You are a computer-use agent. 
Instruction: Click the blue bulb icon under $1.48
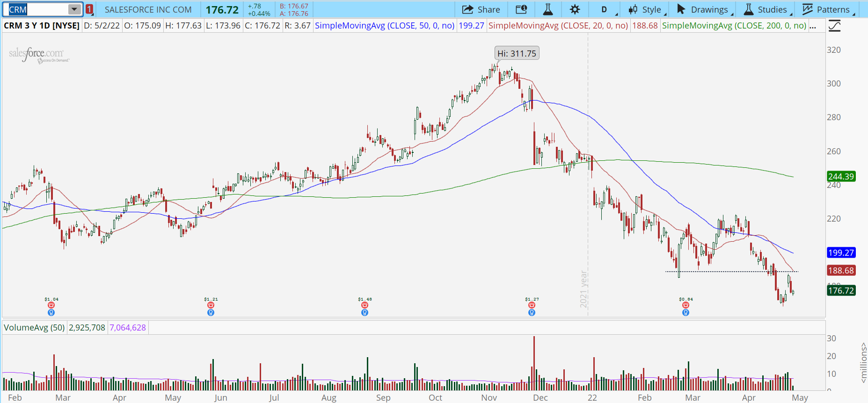pos(365,312)
